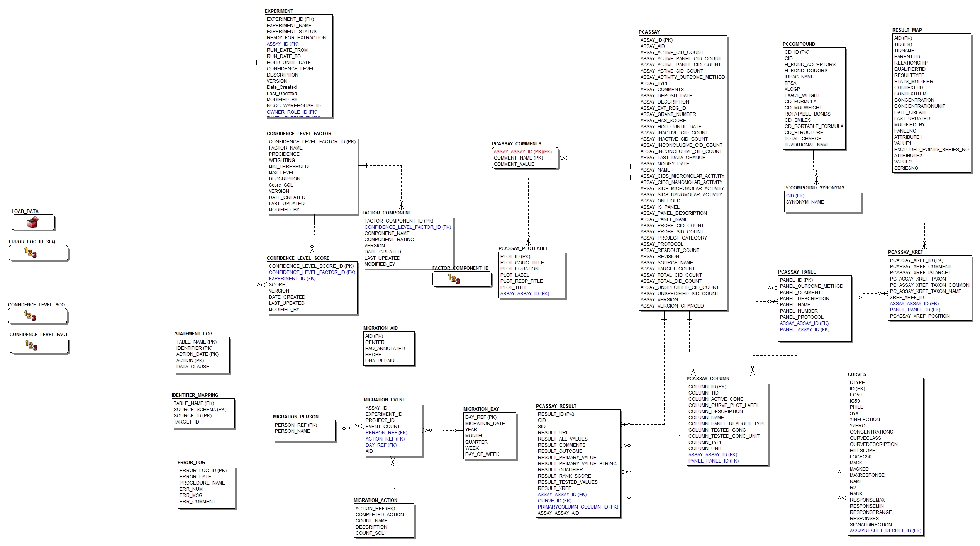Select the CONFIDENCE_LEVEL_FACT sequence icon
The height and width of the screenshot is (546, 980).
(31, 345)
